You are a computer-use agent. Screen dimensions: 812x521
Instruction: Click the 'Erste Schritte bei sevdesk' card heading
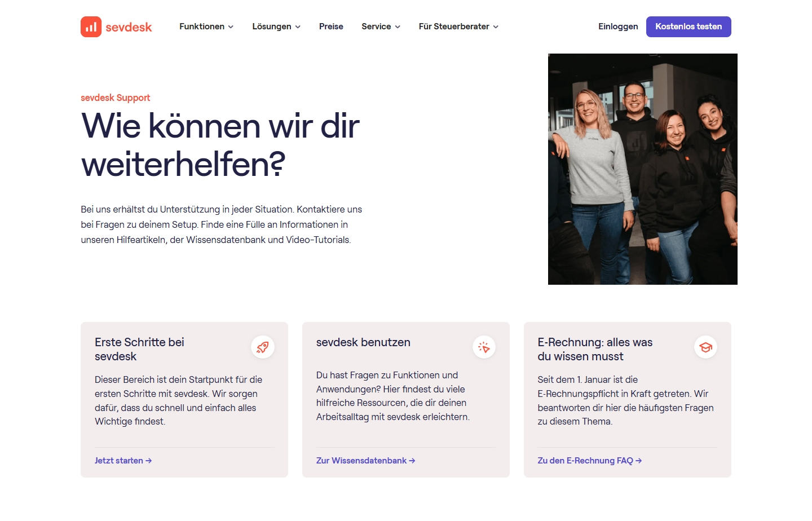(x=139, y=349)
